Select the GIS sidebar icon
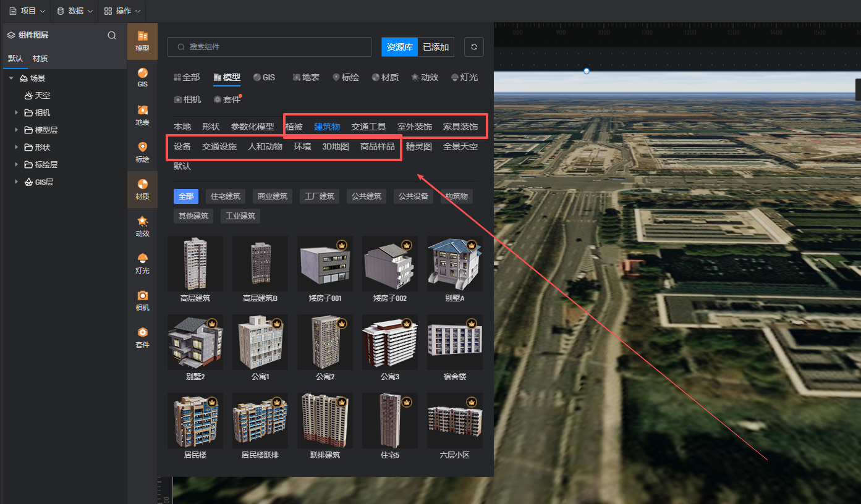The image size is (861, 504). pos(142,77)
